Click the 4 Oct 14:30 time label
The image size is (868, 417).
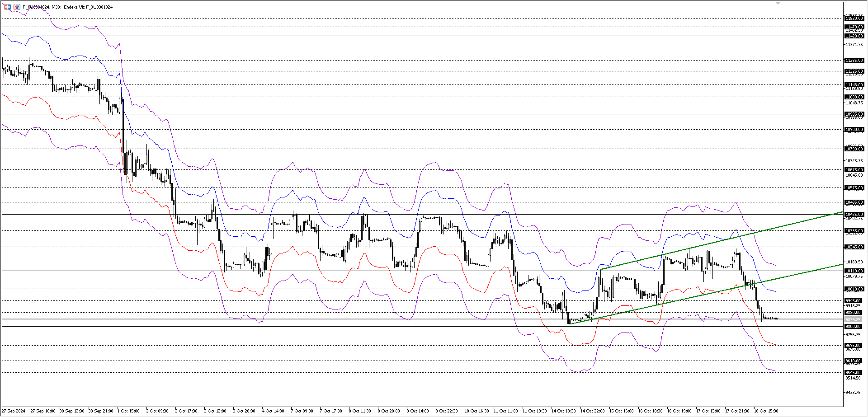point(273,411)
